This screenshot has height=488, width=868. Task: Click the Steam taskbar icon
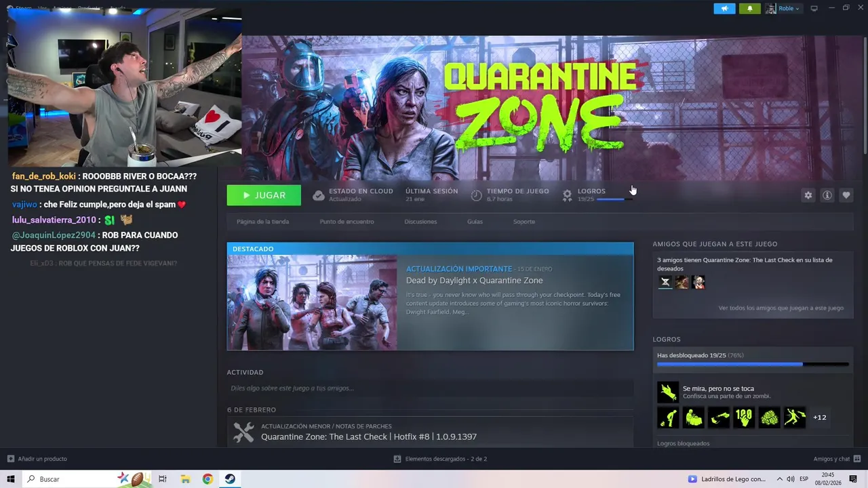pos(230,479)
